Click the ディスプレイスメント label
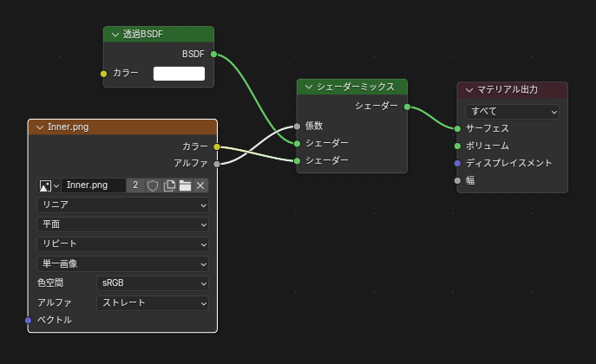 click(x=509, y=163)
